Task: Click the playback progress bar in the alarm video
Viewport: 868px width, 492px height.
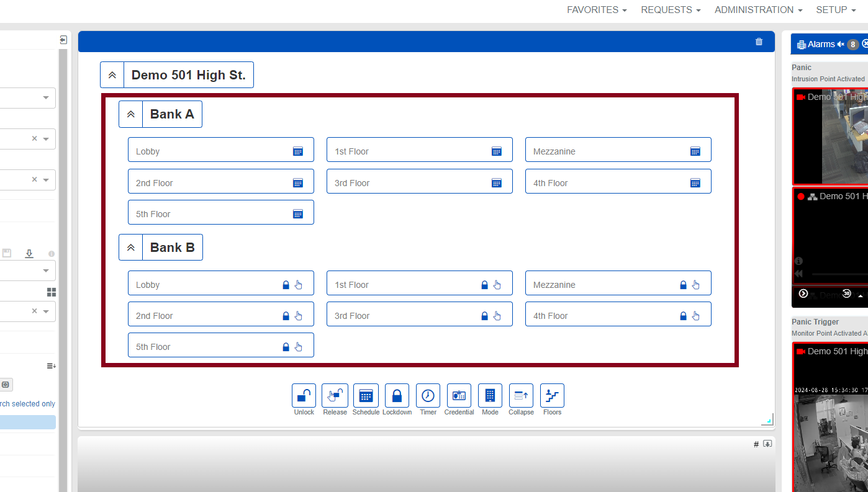Action: click(x=838, y=274)
